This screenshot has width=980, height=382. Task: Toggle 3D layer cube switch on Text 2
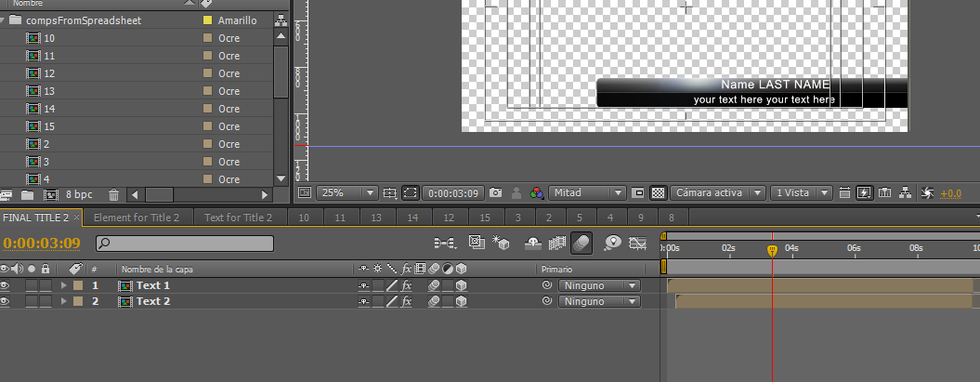pos(462,301)
